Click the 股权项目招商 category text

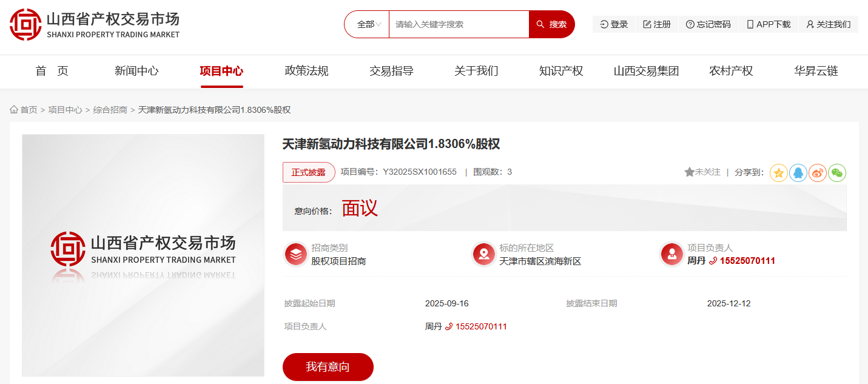339,261
